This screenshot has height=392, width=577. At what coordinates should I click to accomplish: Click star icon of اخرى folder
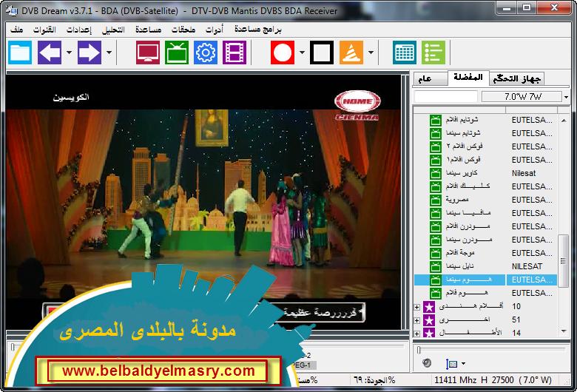[x=429, y=320]
